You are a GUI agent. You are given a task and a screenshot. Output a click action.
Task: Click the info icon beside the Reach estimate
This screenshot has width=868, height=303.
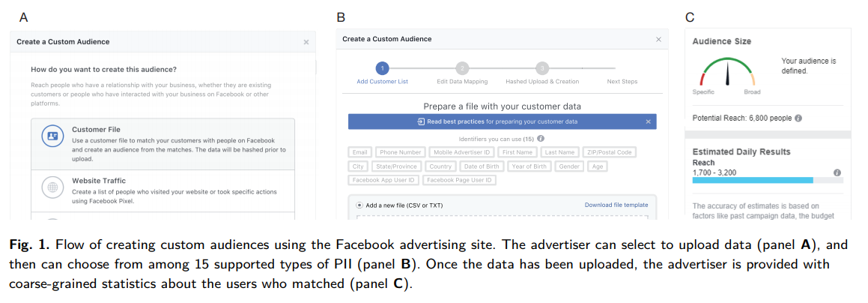coord(837,172)
